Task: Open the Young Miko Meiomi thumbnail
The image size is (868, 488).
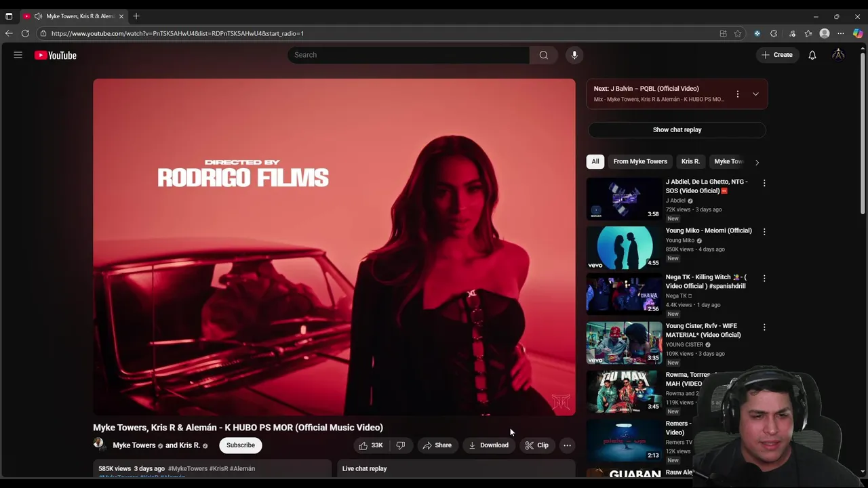Action: (x=624, y=247)
